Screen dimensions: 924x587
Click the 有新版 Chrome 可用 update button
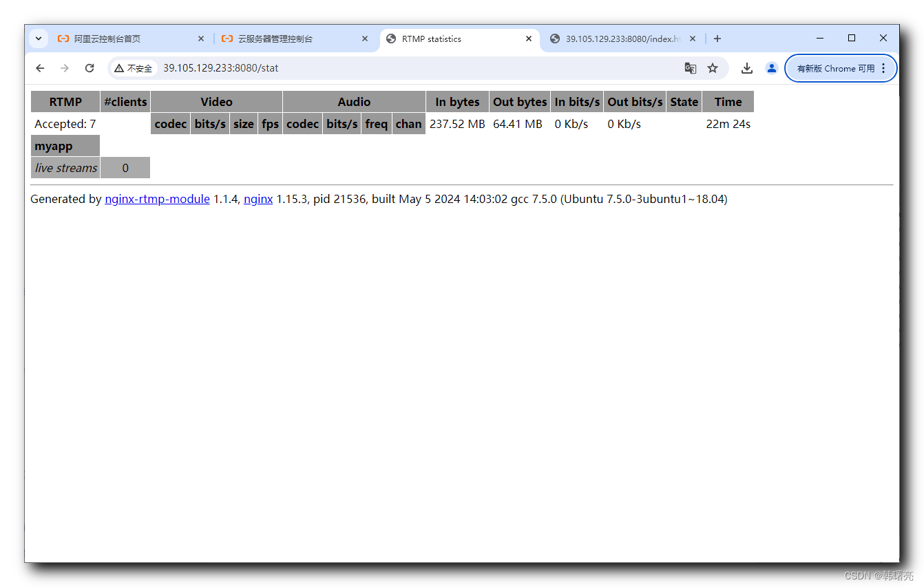835,68
